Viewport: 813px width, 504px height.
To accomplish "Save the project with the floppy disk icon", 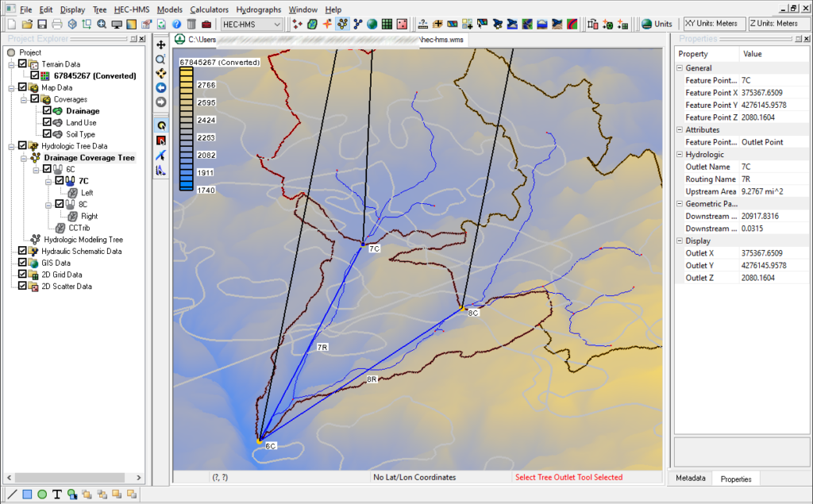I will [42, 24].
